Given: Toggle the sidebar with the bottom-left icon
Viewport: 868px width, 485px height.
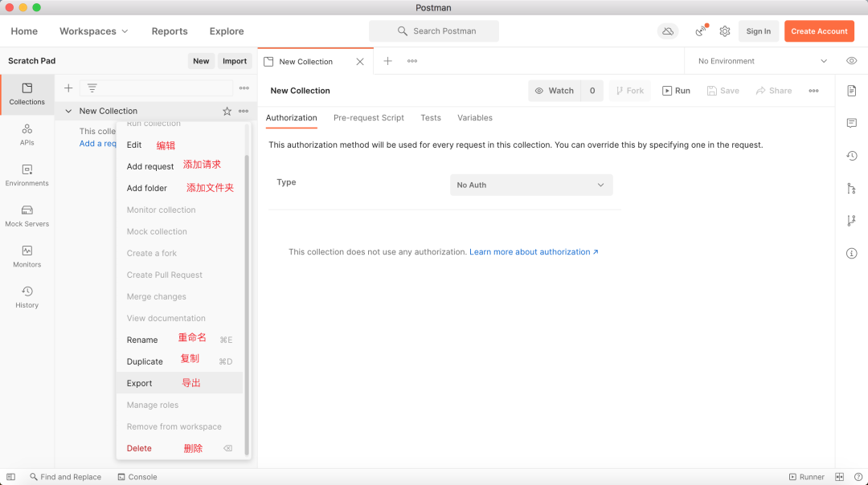Looking at the screenshot, I should (x=11, y=477).
